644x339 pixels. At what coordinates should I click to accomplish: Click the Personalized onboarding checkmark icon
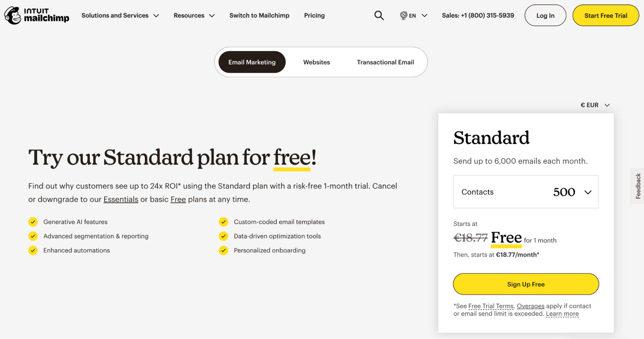[x=223, y=250]
